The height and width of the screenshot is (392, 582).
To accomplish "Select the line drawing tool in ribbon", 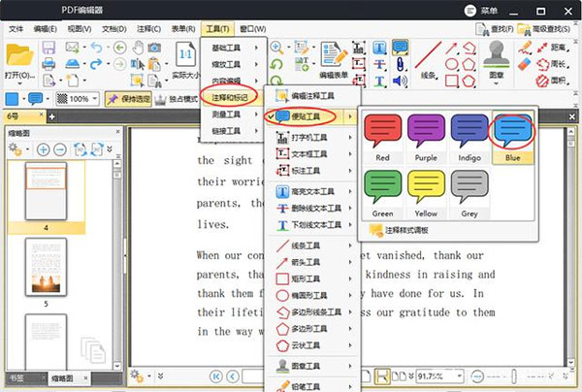I will click(428, 60).
